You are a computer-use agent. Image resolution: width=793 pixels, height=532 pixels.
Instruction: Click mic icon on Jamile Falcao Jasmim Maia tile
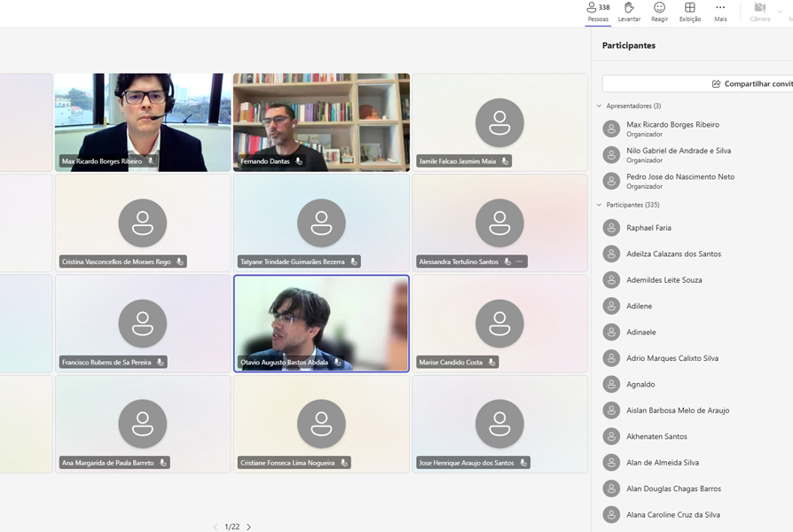[505, 161]
